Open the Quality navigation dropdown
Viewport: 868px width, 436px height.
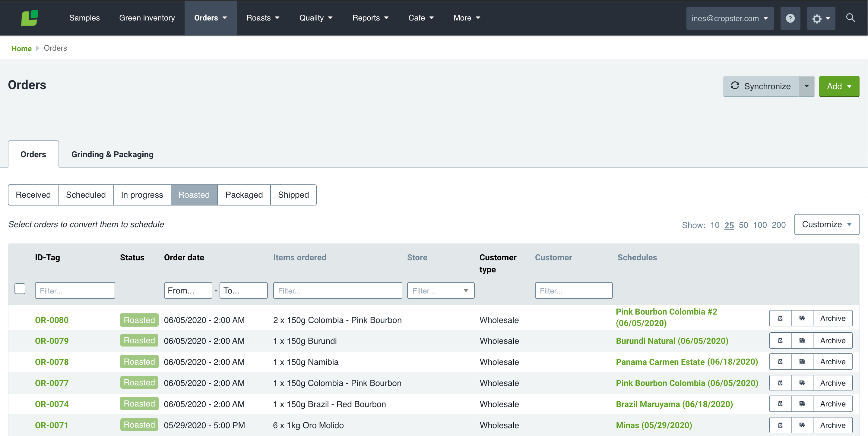pyautogui.click(x=316, y=18)
